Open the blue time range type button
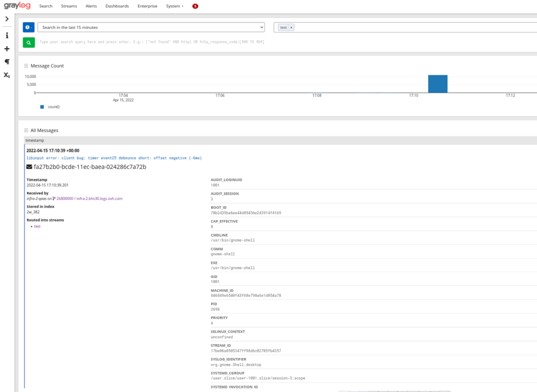Screen dimensions: 537x392 (28, 27)
